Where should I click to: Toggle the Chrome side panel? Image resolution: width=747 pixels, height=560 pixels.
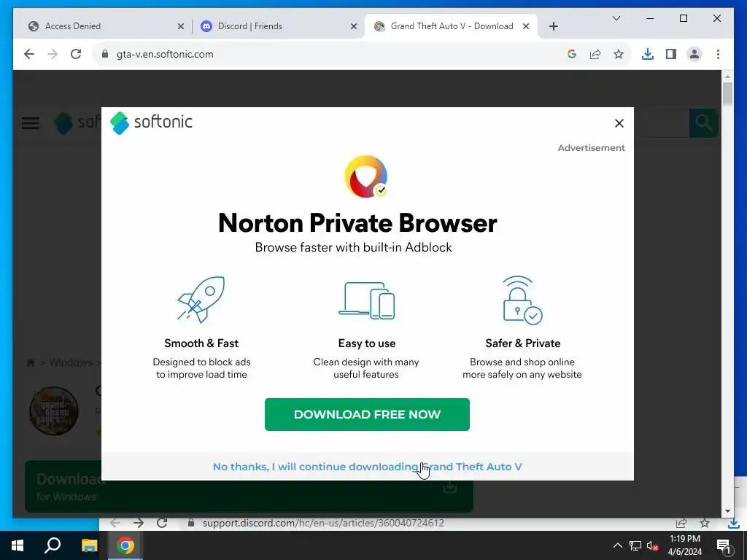click(x=671, y=54)
